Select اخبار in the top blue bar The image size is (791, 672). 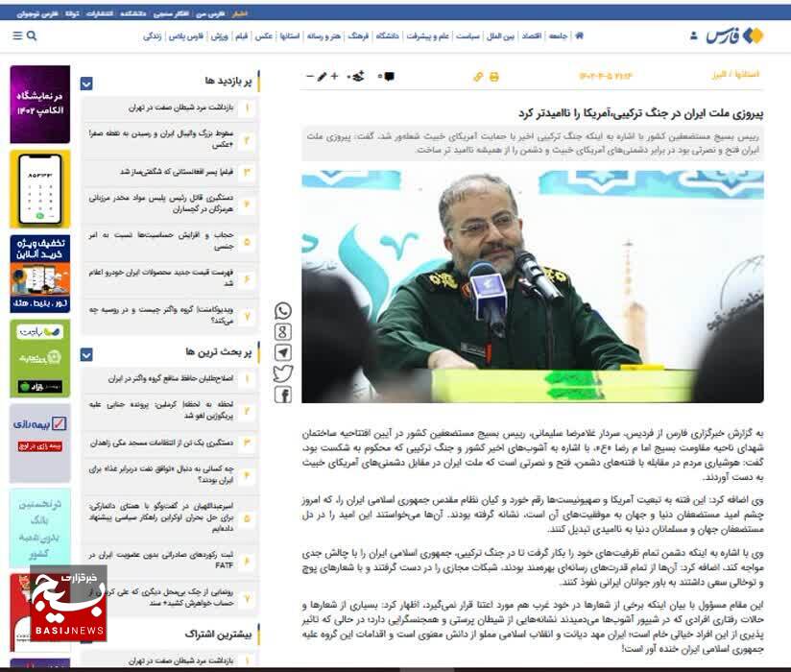tap(240, 13)
